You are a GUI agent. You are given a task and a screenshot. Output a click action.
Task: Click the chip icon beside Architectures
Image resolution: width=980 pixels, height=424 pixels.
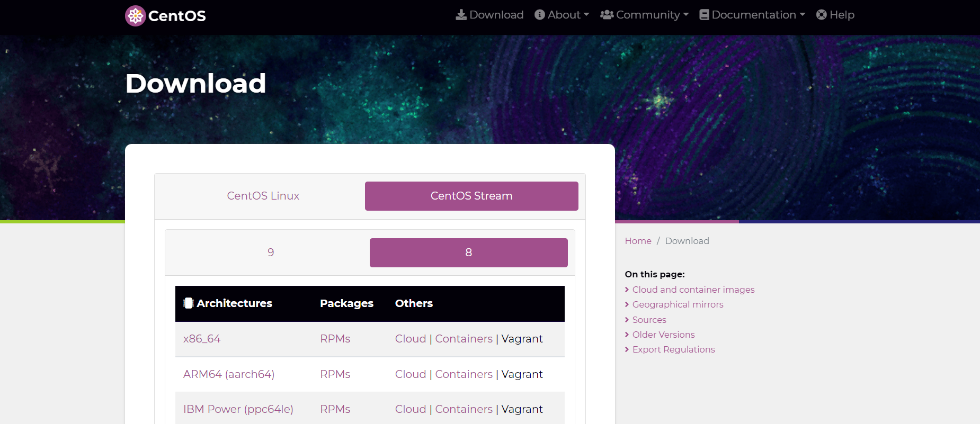pos(188,303)
